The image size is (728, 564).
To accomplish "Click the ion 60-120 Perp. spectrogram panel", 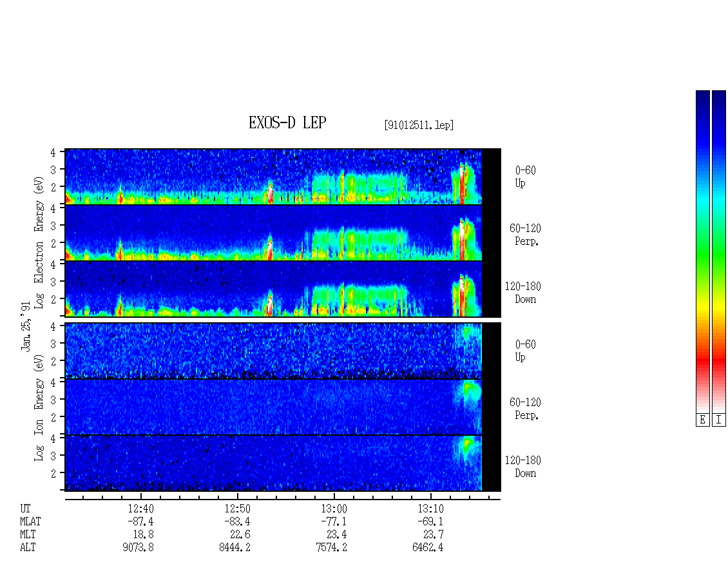I will 273,407.
